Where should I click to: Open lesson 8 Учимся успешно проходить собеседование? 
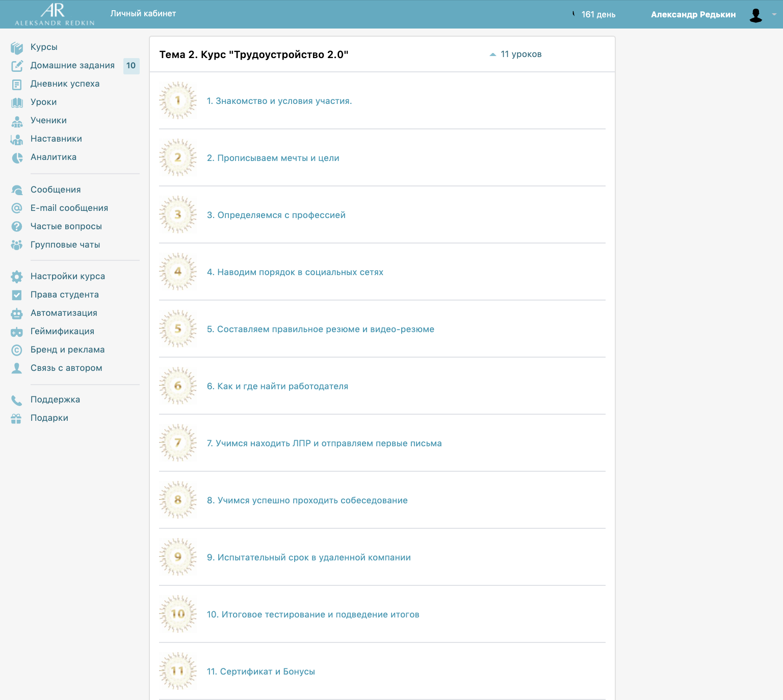(x=307, y=500)
